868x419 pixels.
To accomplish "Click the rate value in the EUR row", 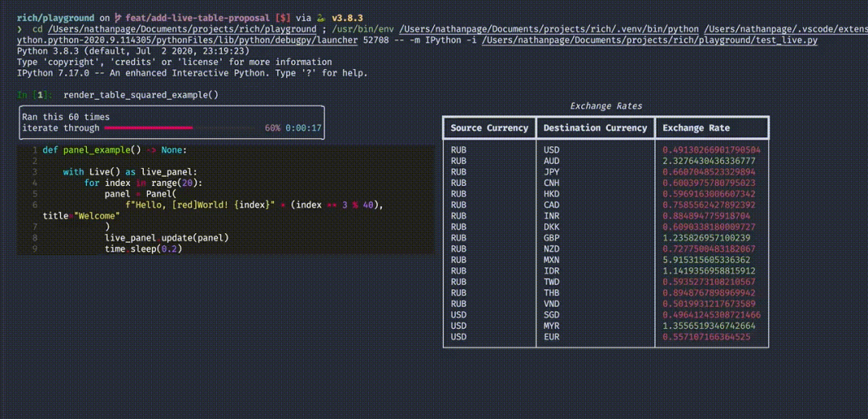I will pyautogui.click(x=706, y=337).
